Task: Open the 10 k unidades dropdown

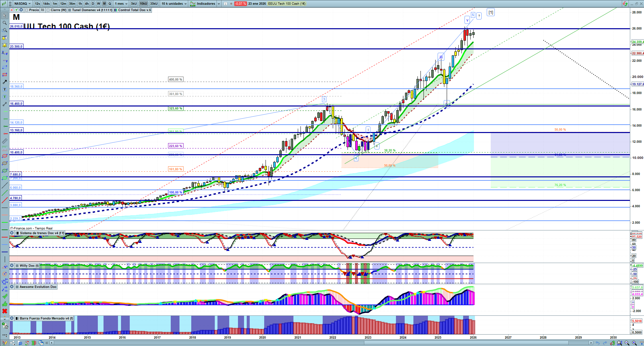Action: click(x=174, y=4)
